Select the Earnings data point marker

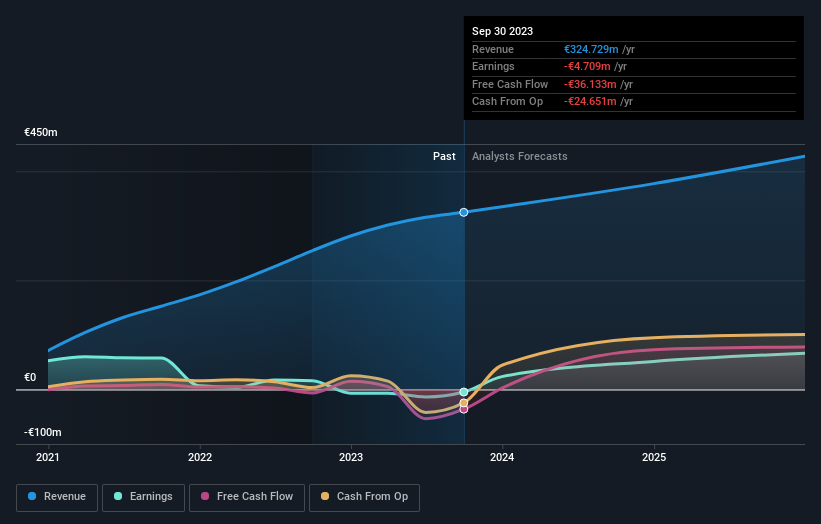tap(464, 392)
